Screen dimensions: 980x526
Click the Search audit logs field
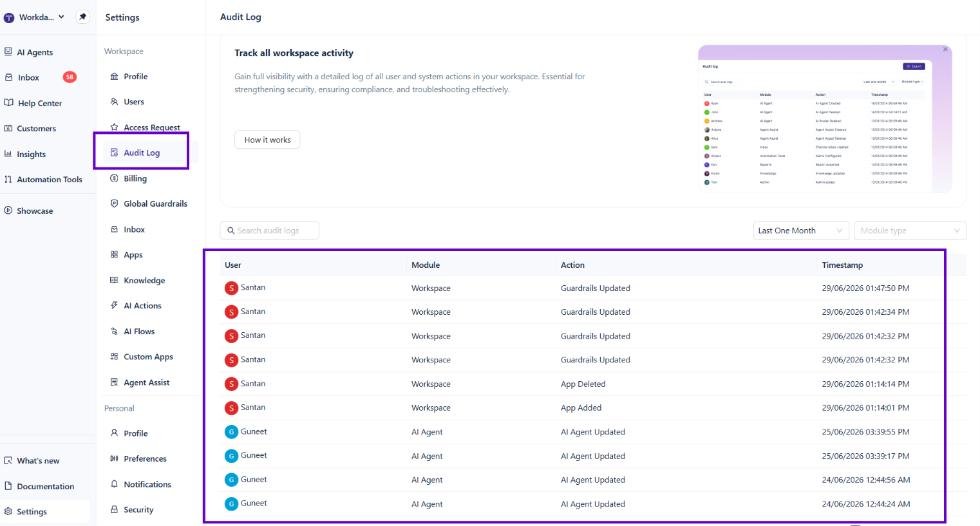tap(270, 230)
